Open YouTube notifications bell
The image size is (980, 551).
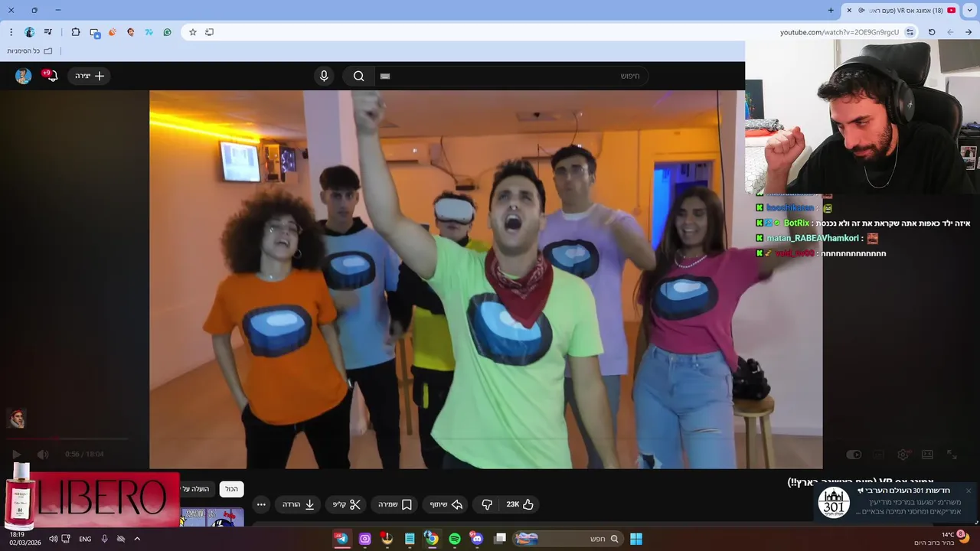(51, 76)
